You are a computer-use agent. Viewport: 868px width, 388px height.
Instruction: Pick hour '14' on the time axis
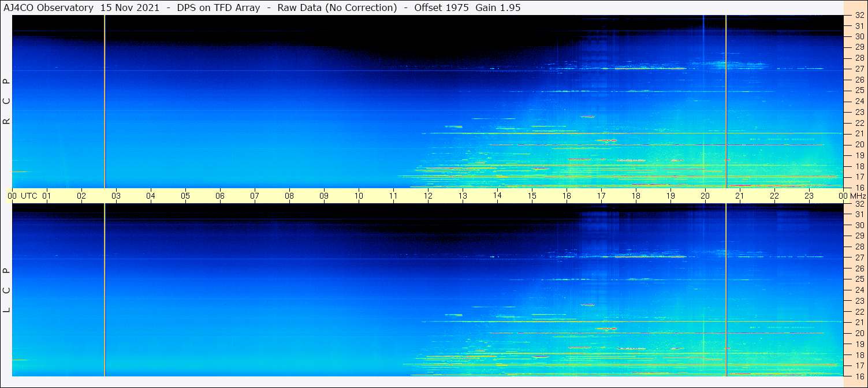click(x=497, y=196)
